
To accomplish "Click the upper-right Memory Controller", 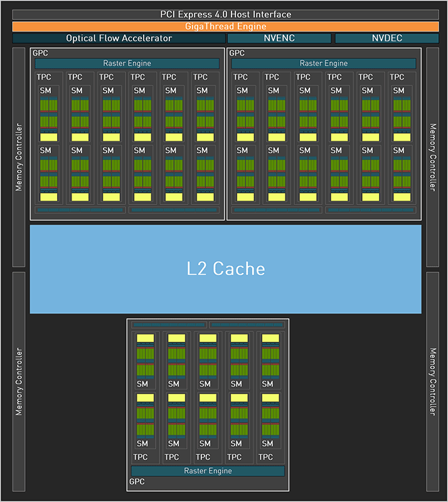I will 432,157.
